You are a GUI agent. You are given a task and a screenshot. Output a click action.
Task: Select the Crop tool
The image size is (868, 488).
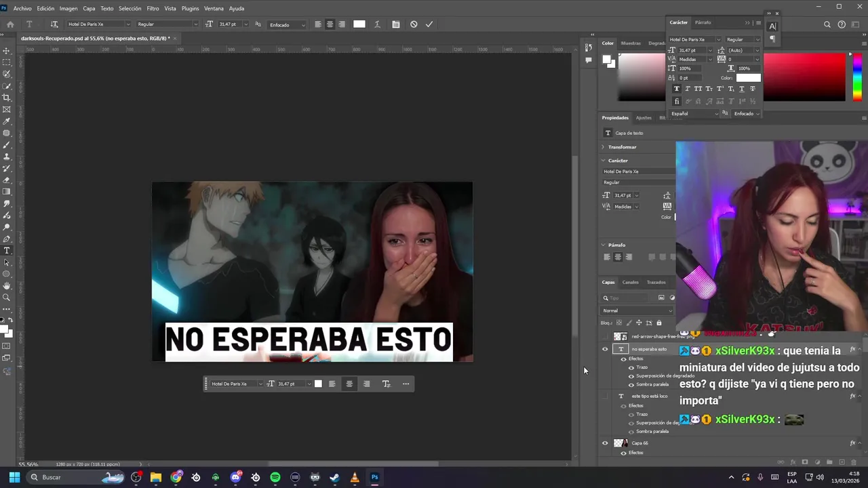click(7, 98)
